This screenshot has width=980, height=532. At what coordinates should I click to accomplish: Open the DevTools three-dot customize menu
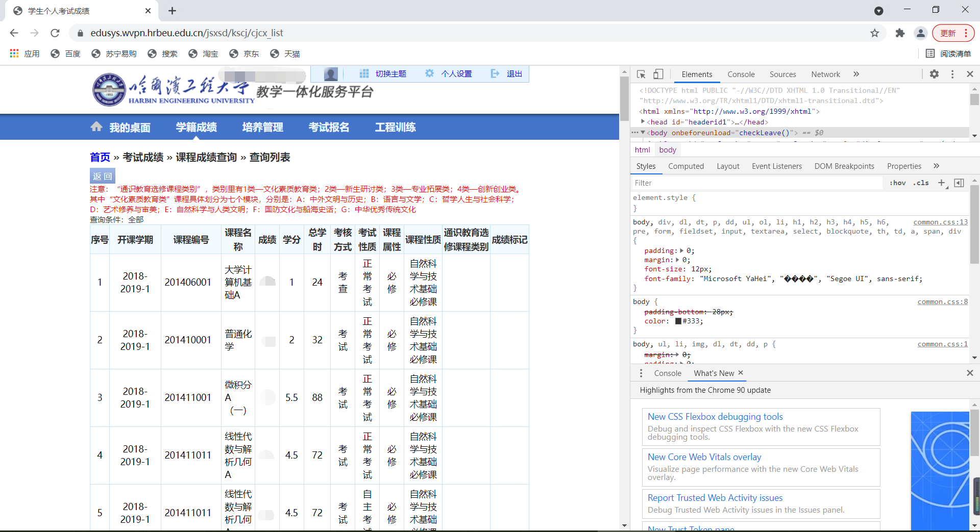point(952,74)
